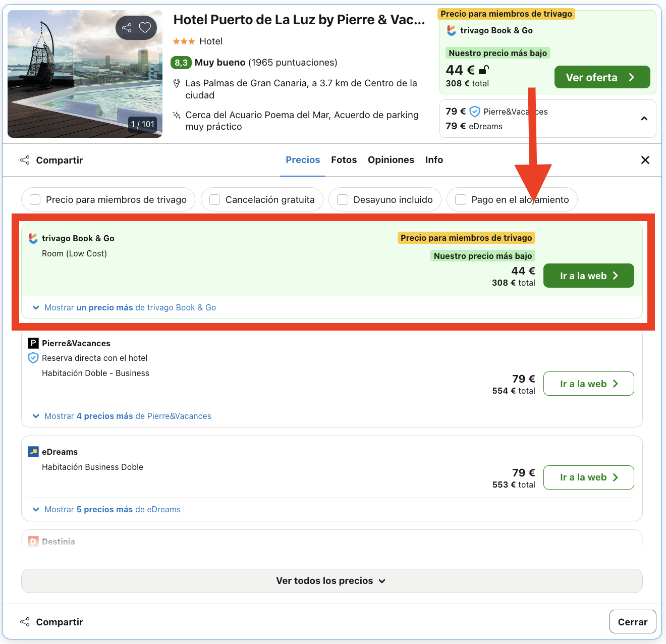Click the eDreams logo icon
This screenshot has width=666, height=644.
click(x=33, y=452)
